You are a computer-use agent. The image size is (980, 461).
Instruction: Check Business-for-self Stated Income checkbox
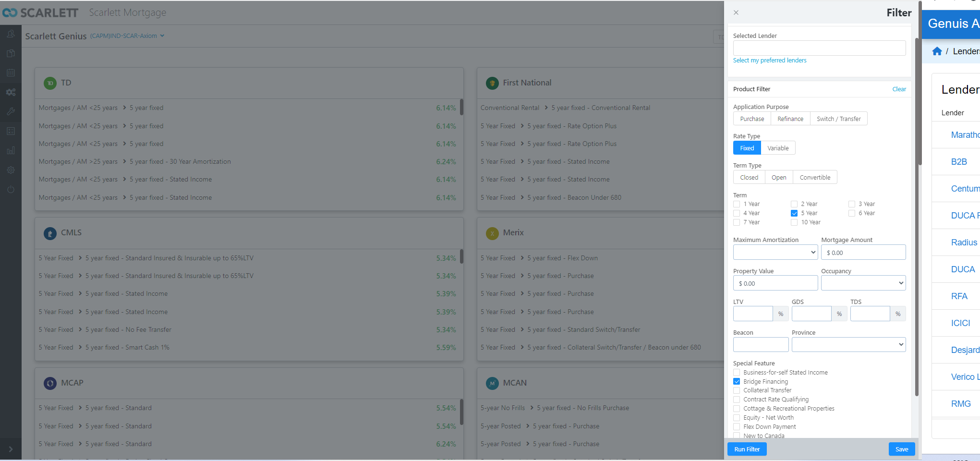pyautogui.click(x=737, y=373)
